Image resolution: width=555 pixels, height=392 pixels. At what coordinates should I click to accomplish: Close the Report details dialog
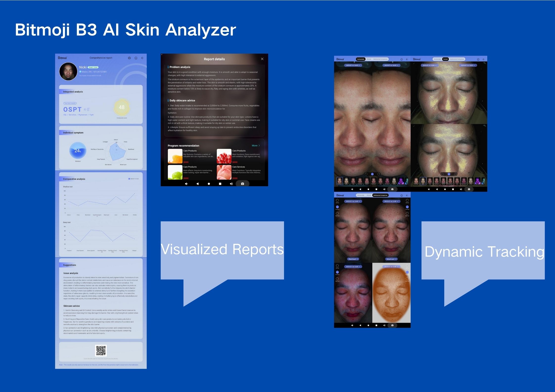262,59
